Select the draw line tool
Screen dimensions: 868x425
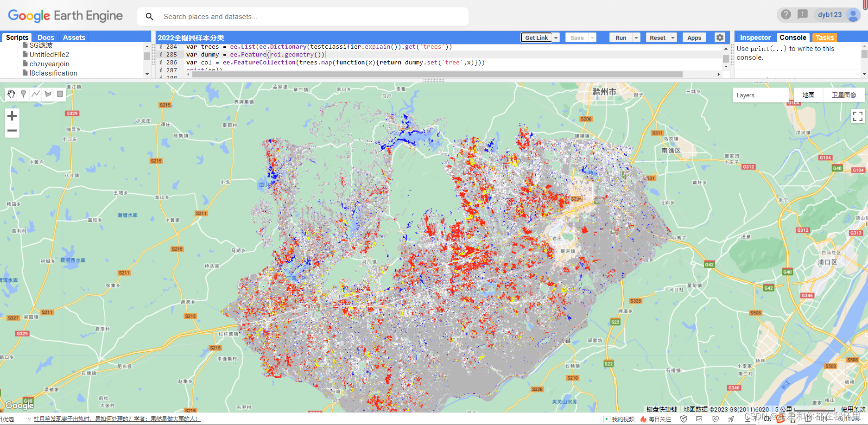[x=36, y=94]
